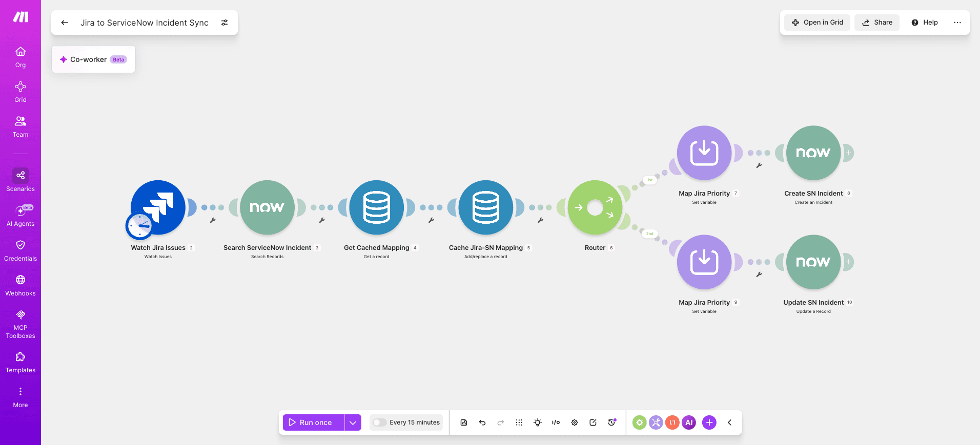This screenshot has width=980, height=445.
Task: Select Map Jira Priority module 7
Action: [x=704, y=153]
